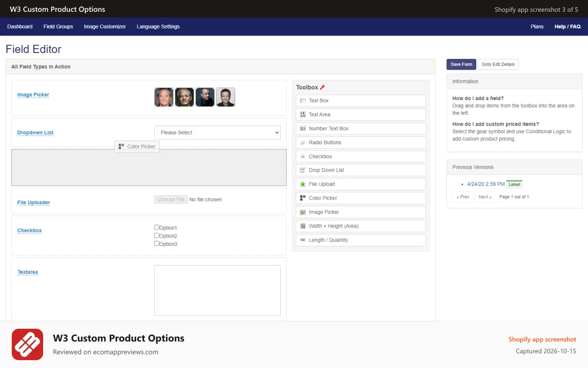Click the Width × Height (Area) label
588x368 pixels.
click(x=333, y=226)
